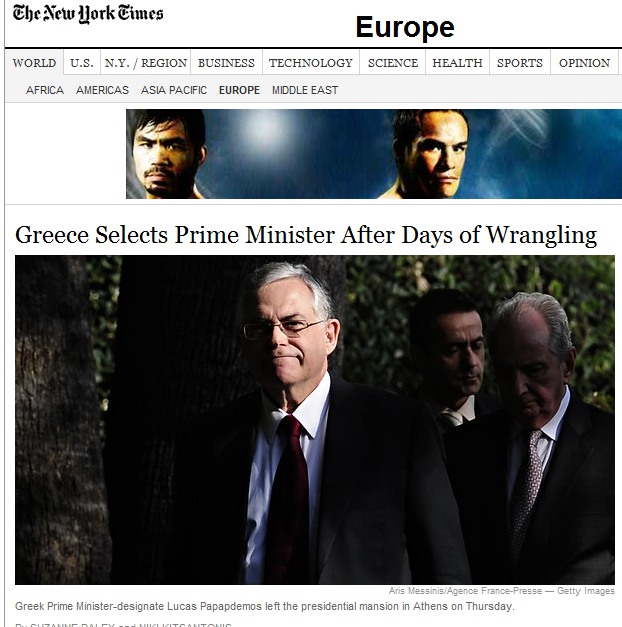
Task: Click the Europe page heading
Action: click(405, 28)
